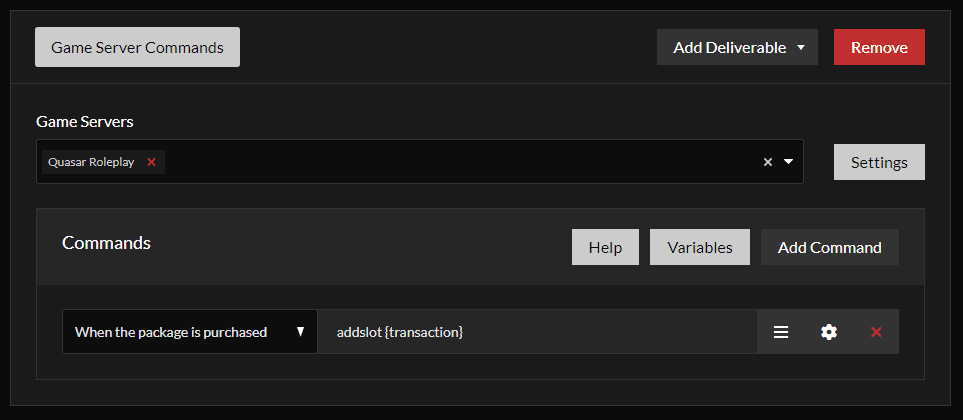The width and height of the screenshot is (963, 420).
Task: Click the Game Server Commands button
Action: (x=137, y=47)
